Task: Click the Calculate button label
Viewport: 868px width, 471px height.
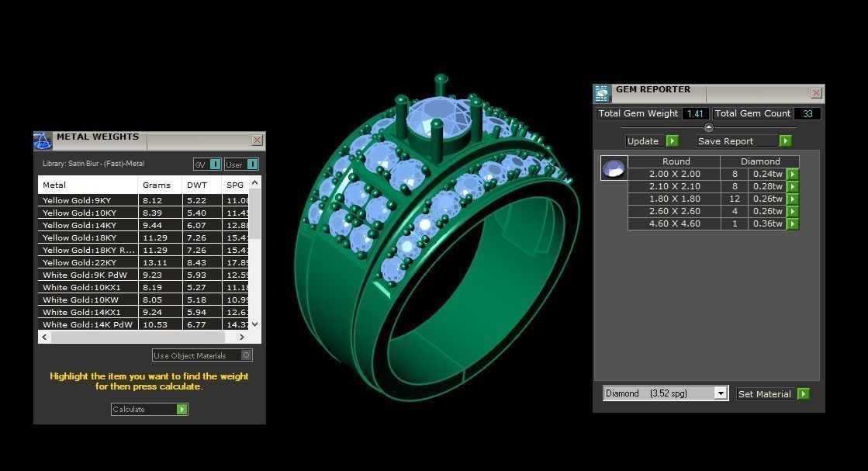Action: pos(129,409)
